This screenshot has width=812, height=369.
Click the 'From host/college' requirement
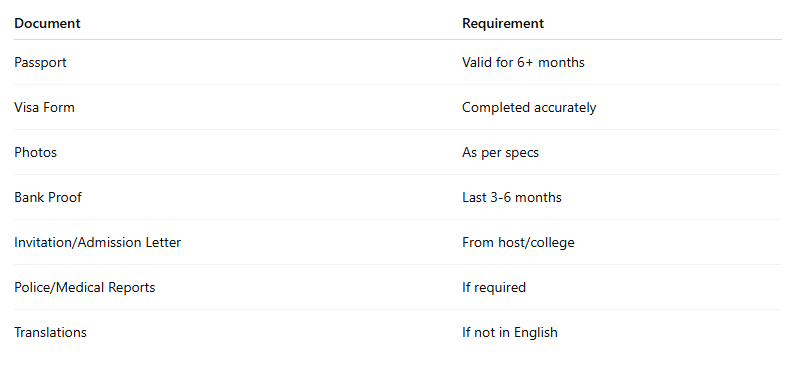coord(518,242)
